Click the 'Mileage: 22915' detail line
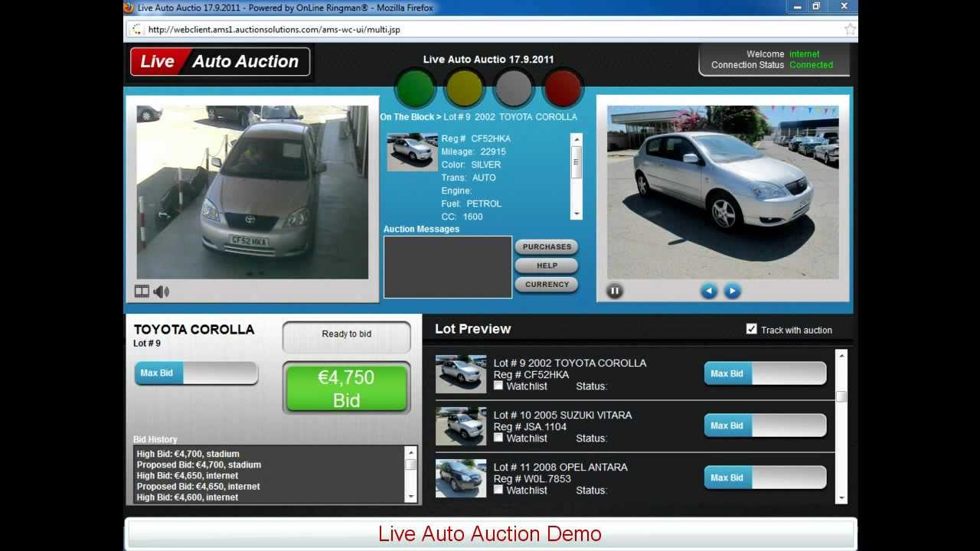Screen dimensions: 980x551 point(474,152)
